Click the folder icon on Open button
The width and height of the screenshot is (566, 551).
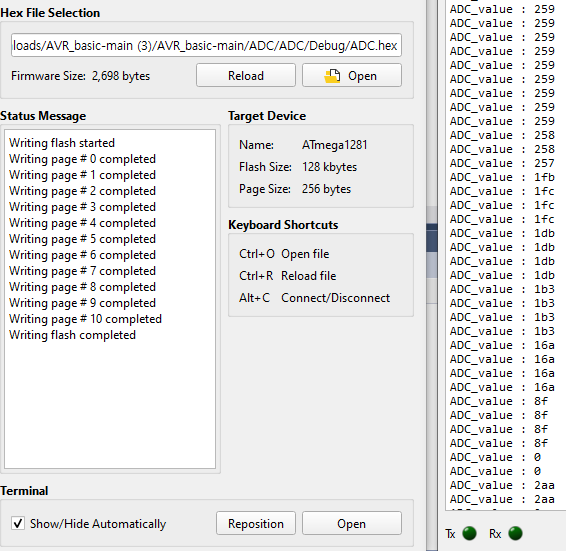[x=332, y=76]
